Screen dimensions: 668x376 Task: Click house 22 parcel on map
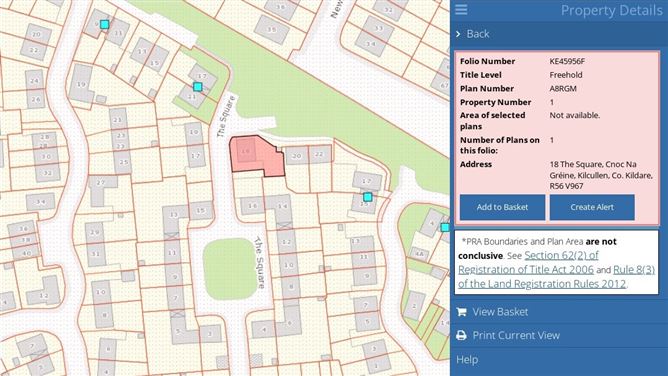[320, 154]
